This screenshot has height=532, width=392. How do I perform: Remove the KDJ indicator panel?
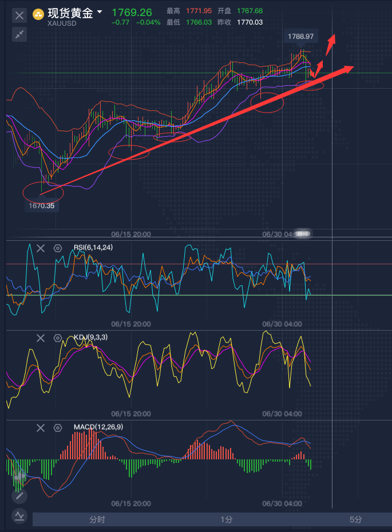click(41, 338)
